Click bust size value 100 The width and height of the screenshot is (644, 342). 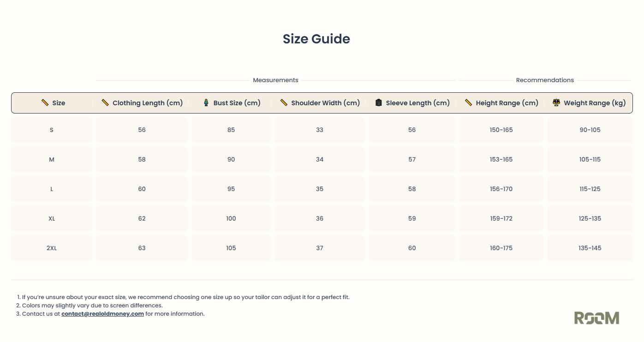coord(231,219)
